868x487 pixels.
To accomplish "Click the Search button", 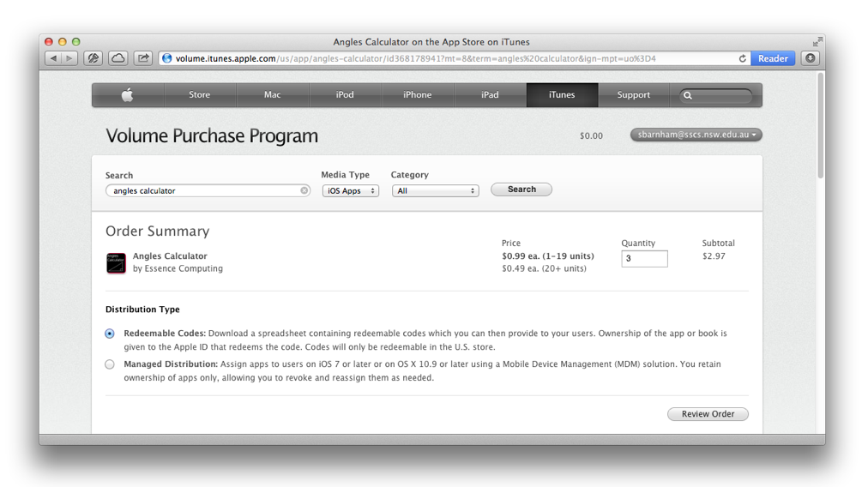I will (521, 189).
